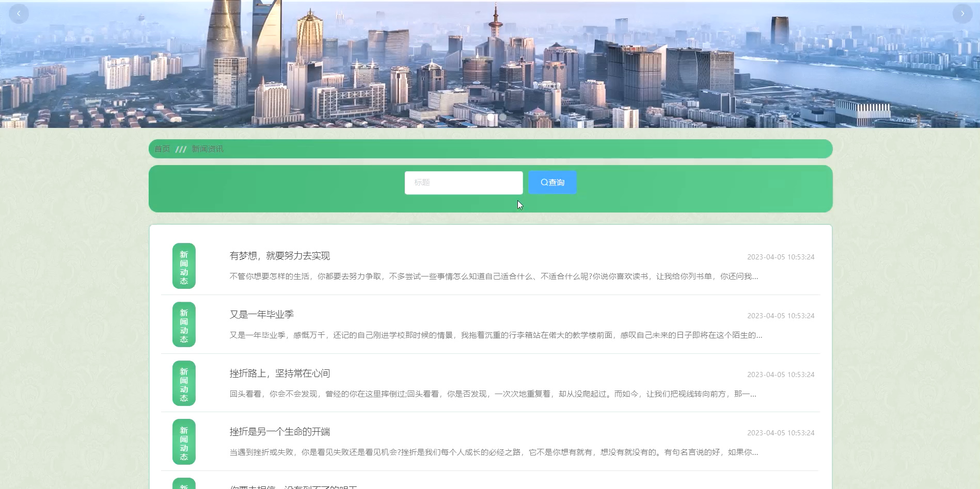
Task: Click 新闻动态 badge beside 有梦想 article
Action: (184, 266)
